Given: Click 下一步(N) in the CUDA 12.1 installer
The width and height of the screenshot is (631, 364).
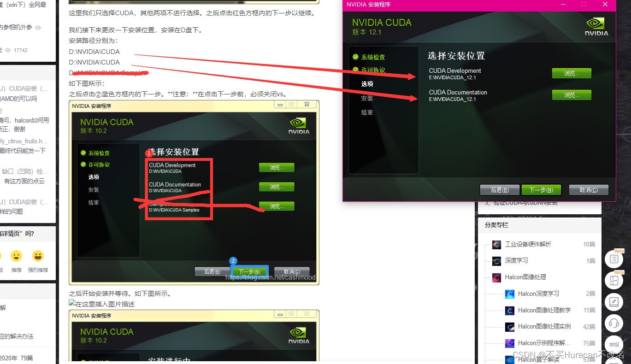Looking at the screenshot, I should click(541, 190).
